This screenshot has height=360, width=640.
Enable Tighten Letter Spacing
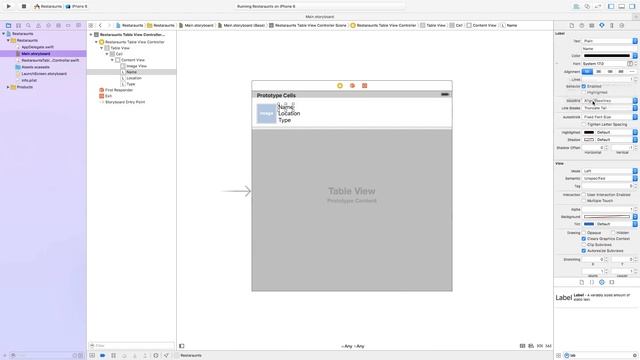(x=584, y=124)
